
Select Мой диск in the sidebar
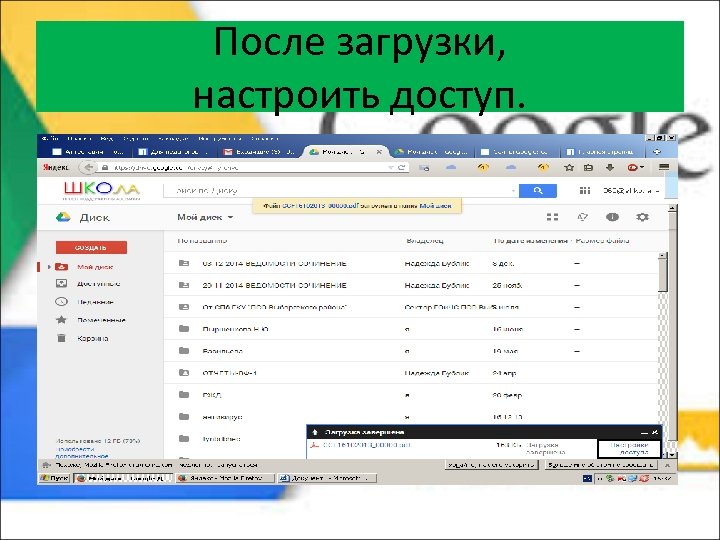pos(95,267)
